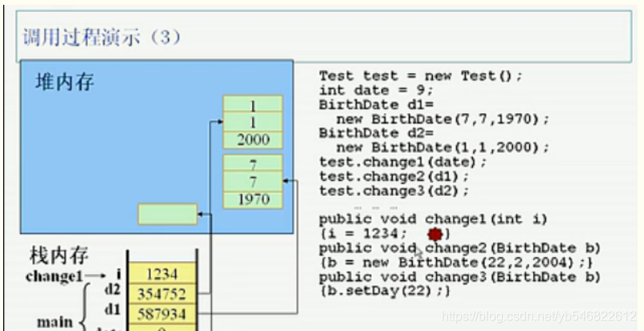
Task: Click the call "test.change3(d2);"
Action: (394, 190)
